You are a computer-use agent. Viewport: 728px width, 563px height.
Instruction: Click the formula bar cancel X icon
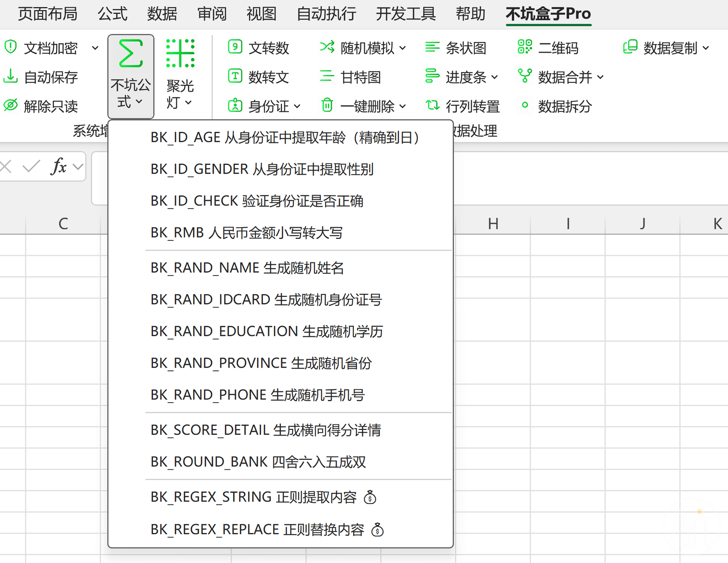click(6, 166)
